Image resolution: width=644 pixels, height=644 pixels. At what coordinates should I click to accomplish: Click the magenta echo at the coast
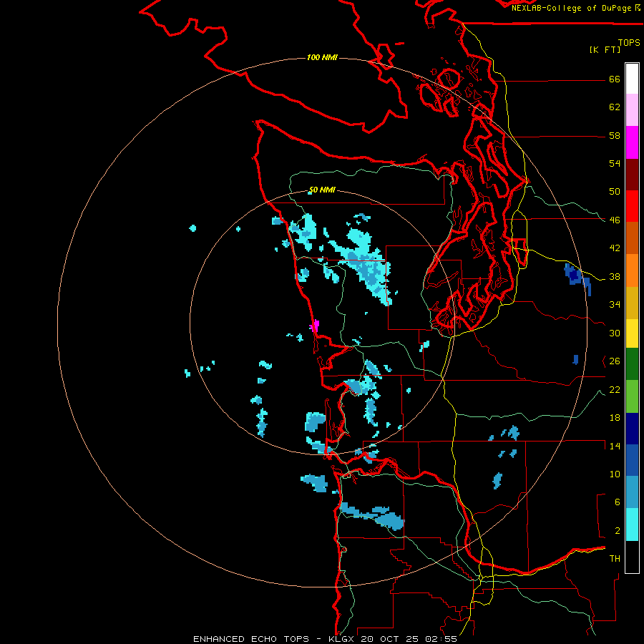315,326
